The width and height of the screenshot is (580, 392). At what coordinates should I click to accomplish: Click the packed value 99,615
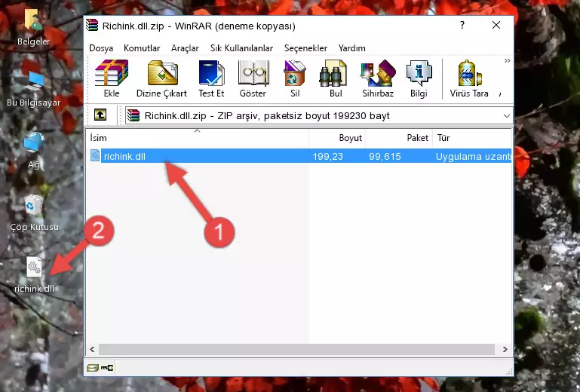[x=385, y=157]
